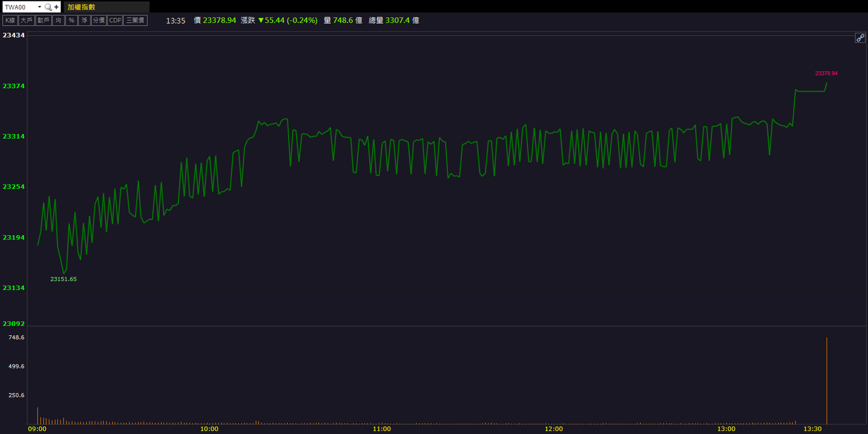The width and height of the screenshot is (868, 434).
Task: Toggle the CDP indicator button
Action: coord(115,20)
